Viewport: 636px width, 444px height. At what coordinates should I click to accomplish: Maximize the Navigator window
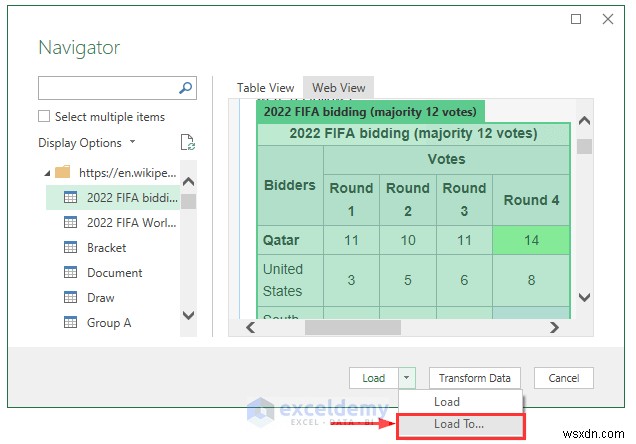coord(576,19)
